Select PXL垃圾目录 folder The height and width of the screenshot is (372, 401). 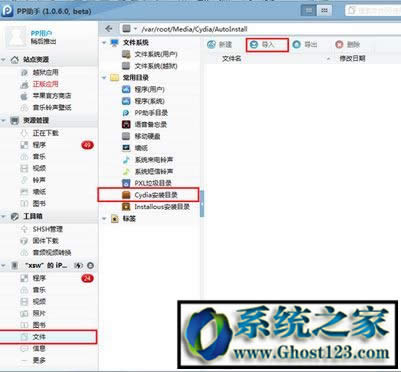153,183
